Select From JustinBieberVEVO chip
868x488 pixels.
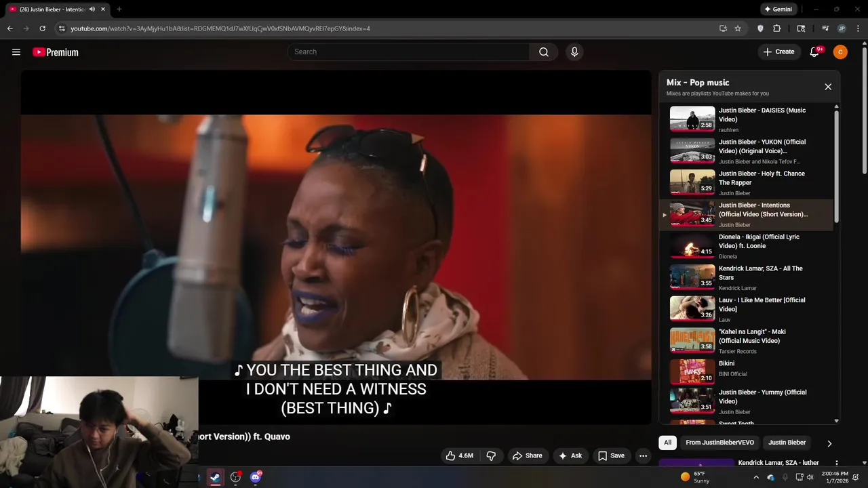pyautogui.click(x=719, y=443)
